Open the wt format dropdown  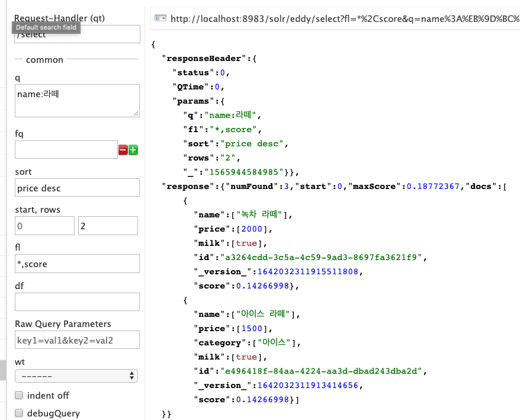[x=76, y=376]
